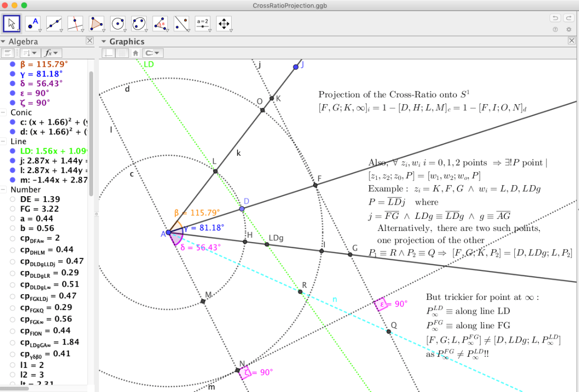This screenshot has height=392, width=579.
Task: Toggle visibility of angle β in Algebra
Action: point(13,65)
